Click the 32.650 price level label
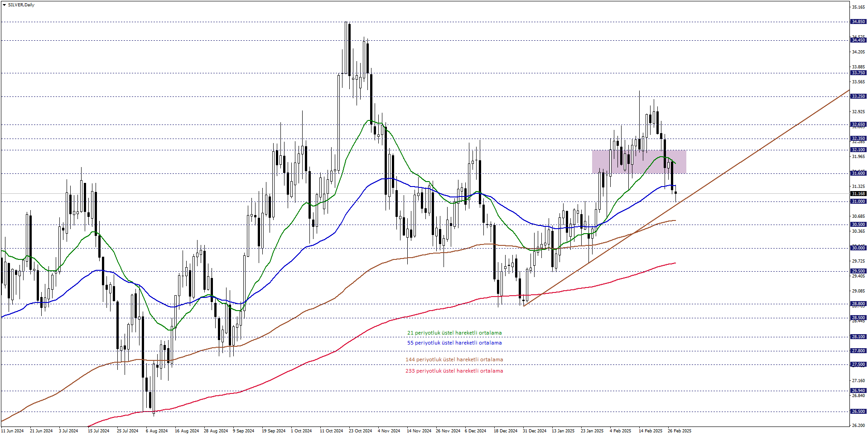 (858, 125)
